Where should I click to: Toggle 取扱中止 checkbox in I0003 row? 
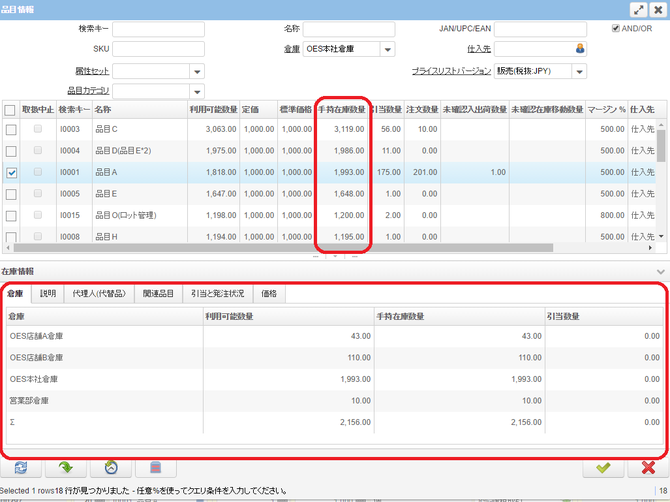38,129
